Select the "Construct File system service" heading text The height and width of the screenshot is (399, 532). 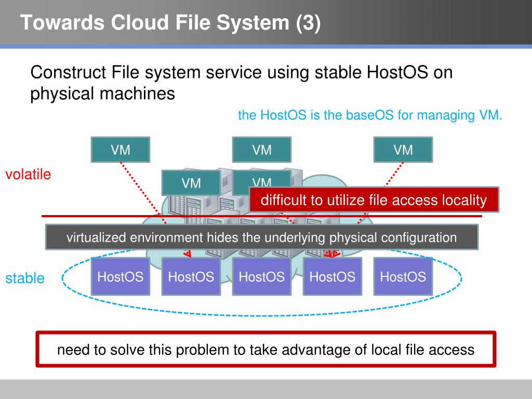click(x=241, y=83)
